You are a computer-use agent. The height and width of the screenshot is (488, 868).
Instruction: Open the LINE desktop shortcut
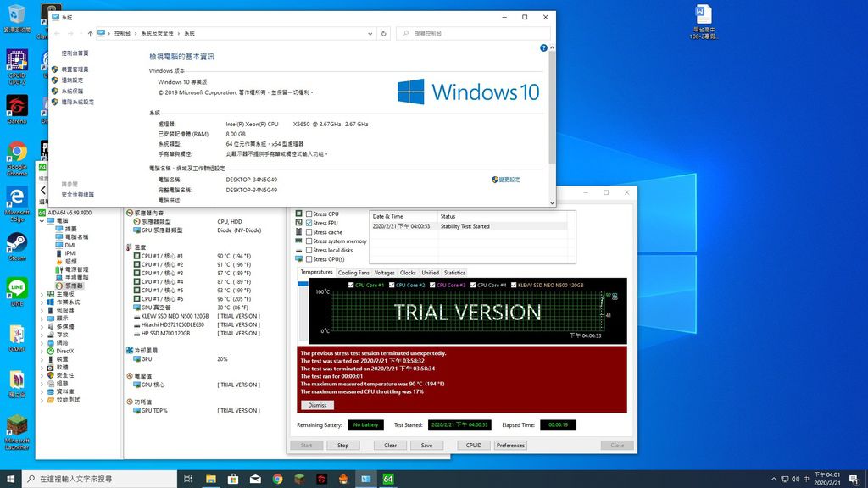(17, 292)
